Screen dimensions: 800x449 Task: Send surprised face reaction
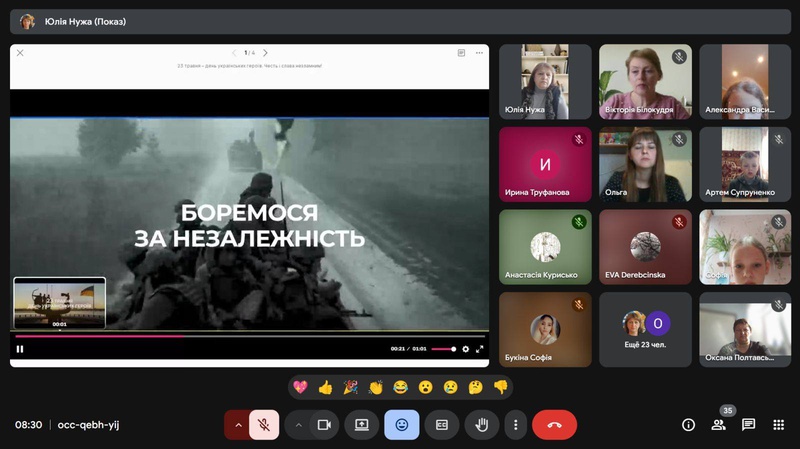pos(426,387)
